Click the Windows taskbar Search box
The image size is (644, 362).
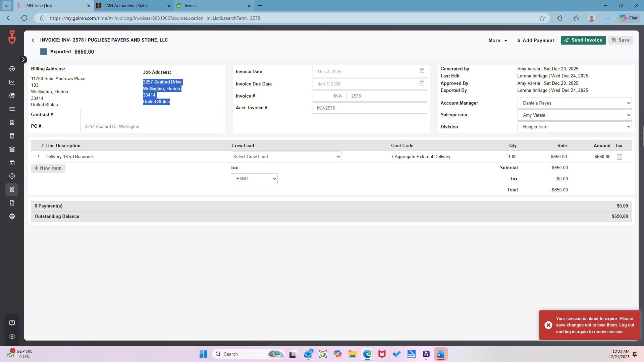[248, 354]
